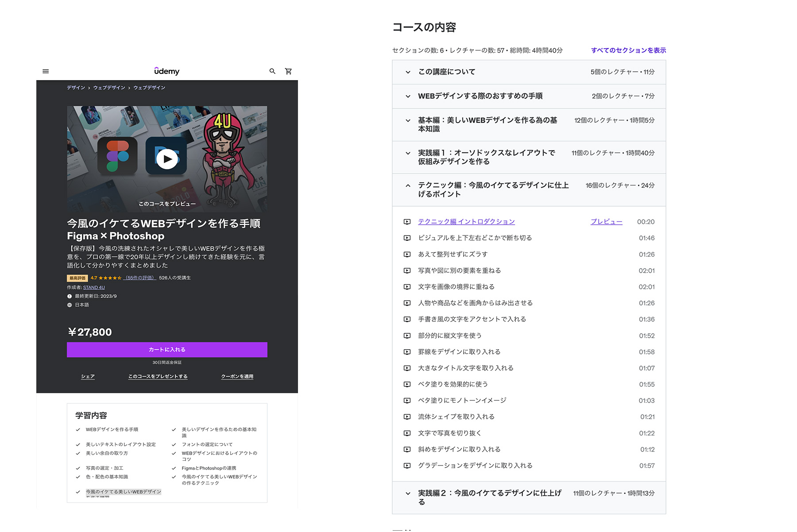Click the シェア link
The image size is (797, 532).
click(x=88, y=377)
